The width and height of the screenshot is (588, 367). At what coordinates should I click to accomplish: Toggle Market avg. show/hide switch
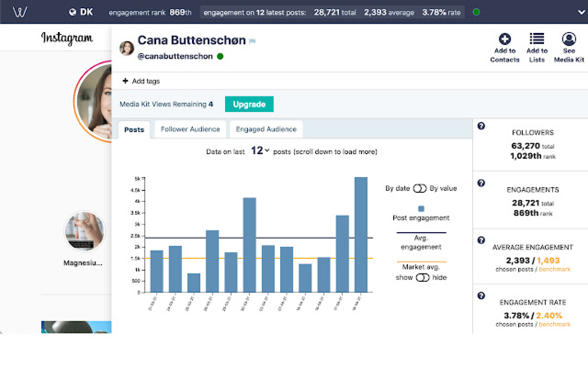pos(423,278)
